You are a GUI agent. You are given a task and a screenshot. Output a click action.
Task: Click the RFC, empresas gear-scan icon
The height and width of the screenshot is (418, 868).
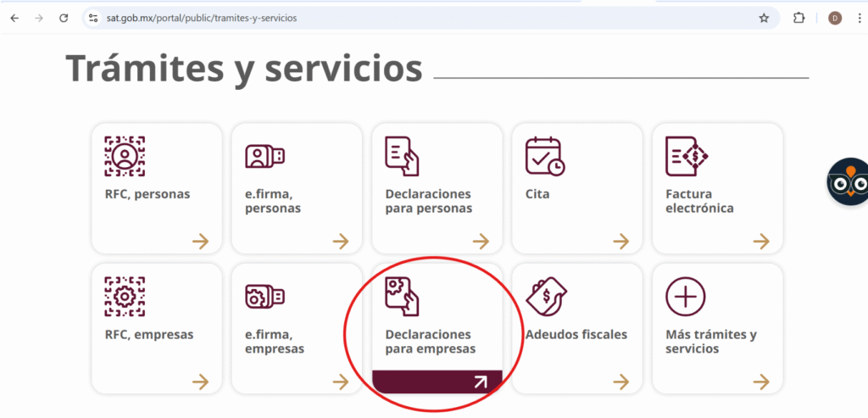click(x=125, y=296)
